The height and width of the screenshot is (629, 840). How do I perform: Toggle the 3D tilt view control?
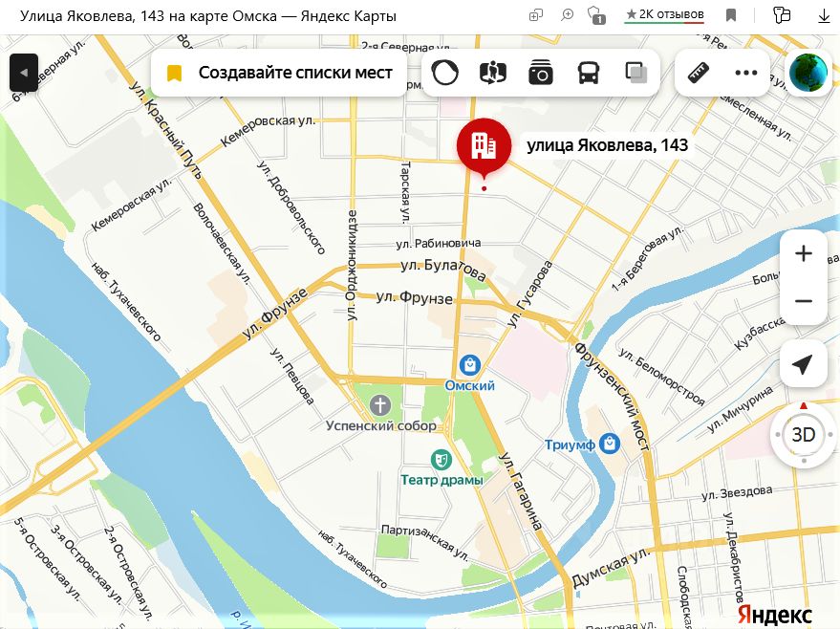pos(803,435)
